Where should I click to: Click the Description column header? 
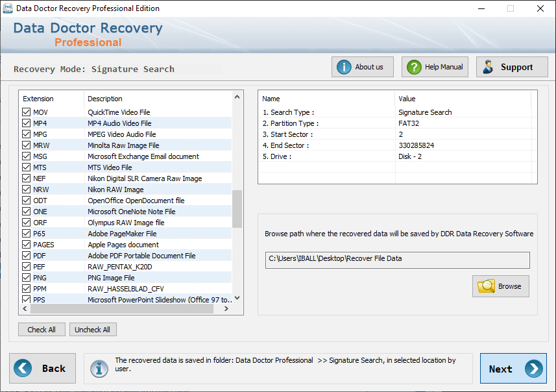click(158, 99)
